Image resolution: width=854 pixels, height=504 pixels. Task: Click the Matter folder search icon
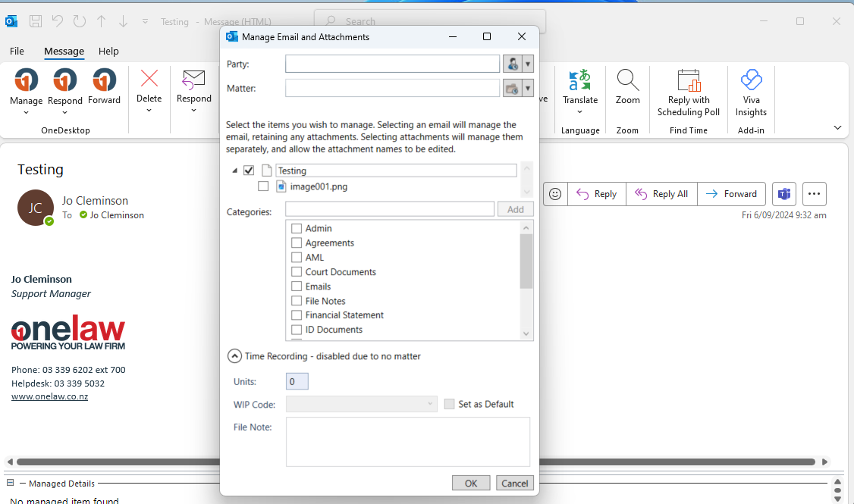coord(511,88)
